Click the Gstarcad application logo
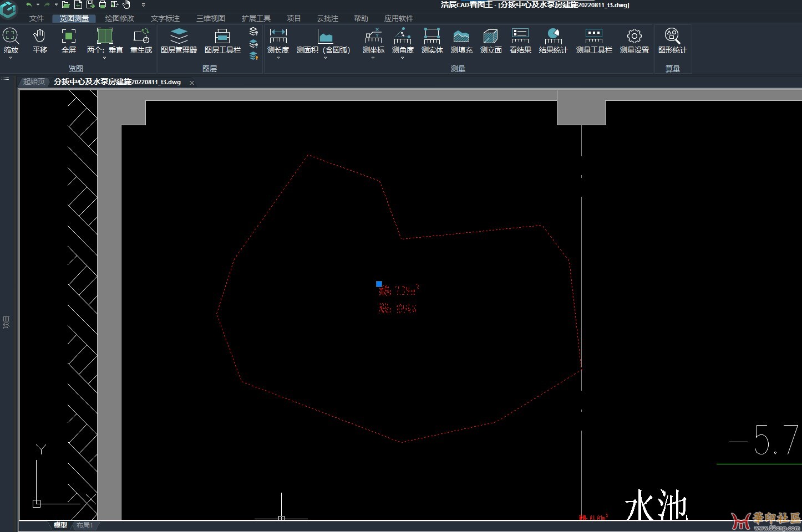Image resolution: width=802 pixels, height=532 pixels. [8, 9]
